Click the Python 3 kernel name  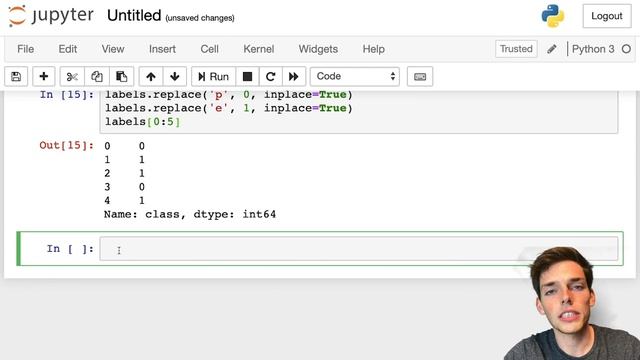[x=593, y=49]
